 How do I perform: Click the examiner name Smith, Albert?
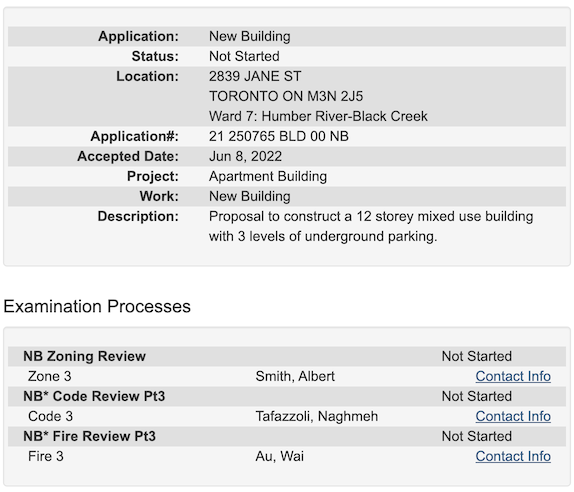(x=295, y=376)
